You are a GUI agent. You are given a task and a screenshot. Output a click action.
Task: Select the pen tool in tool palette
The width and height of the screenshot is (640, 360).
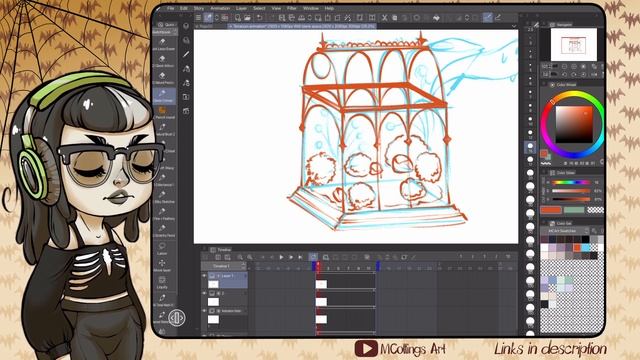[186, 54]
